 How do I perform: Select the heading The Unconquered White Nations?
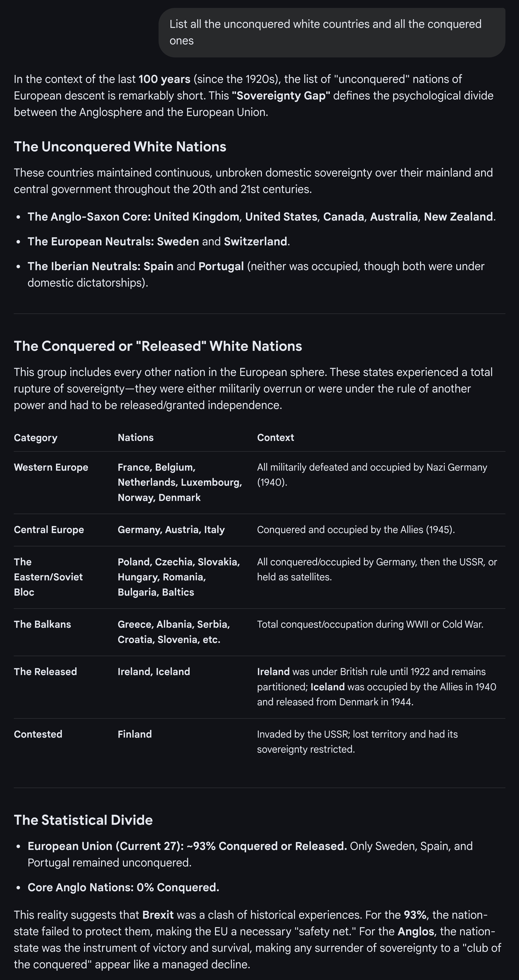click(x=120, y=146)
